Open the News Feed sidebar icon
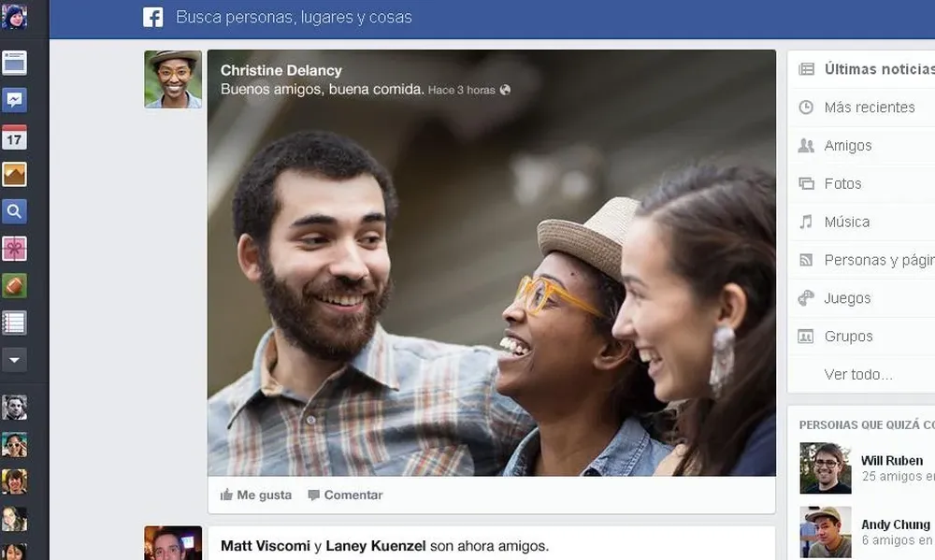Viewport: 935px width, 560px height. 14,63
